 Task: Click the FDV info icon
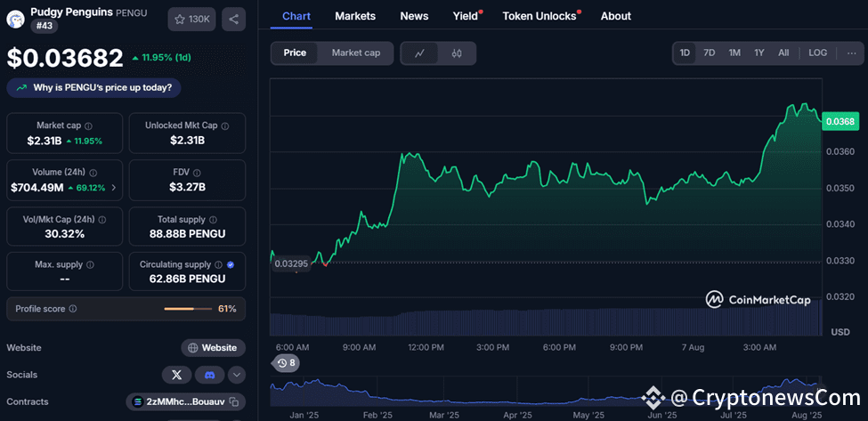197,174
